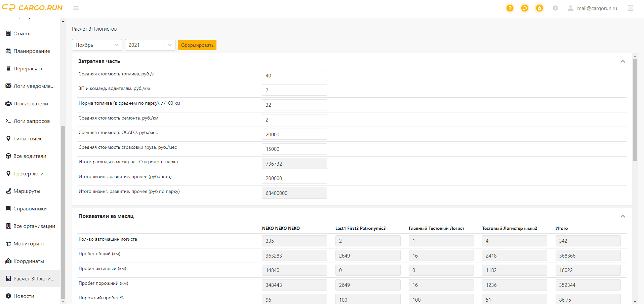
Task: Open the chat messages icon
Action: click(525, 8)
